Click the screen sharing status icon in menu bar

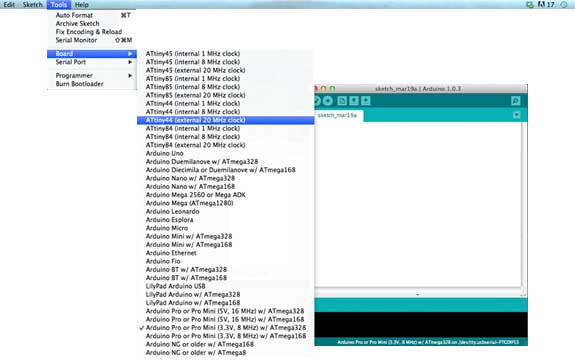530,4
